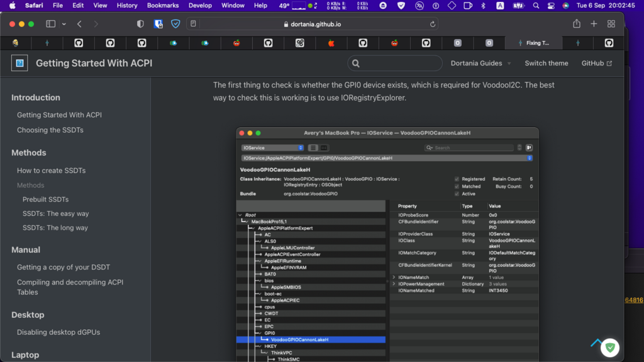644x362 pixels.
Task: Click Switch theme in the navbar
Action: tap(546, 63)
